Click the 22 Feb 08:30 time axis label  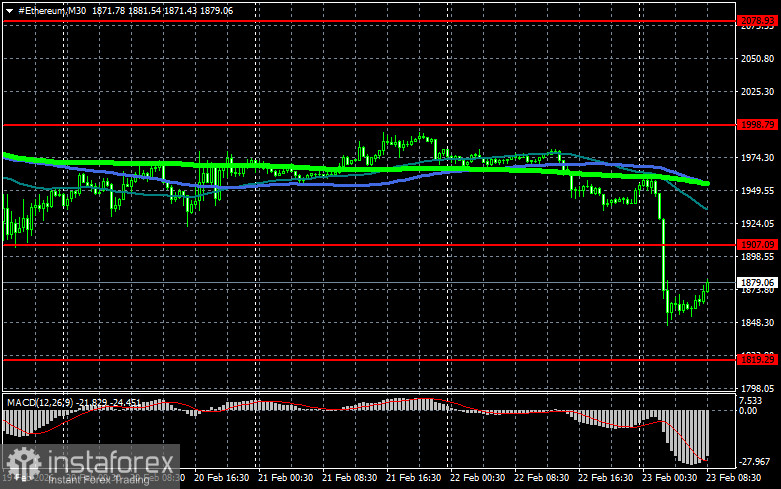point(543,479)
